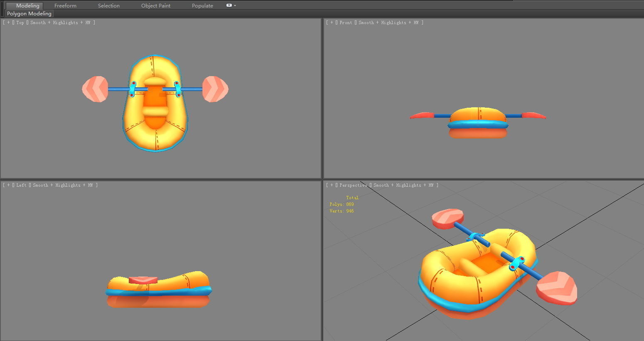Open the Selection ribbon tab
This screenshot has width=644, height=341.
pos(109,5)
